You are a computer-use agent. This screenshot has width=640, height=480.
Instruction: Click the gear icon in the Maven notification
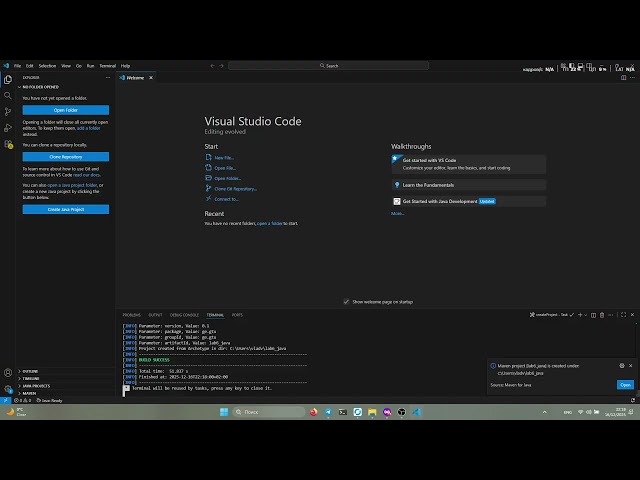click(x=621, y=365)
